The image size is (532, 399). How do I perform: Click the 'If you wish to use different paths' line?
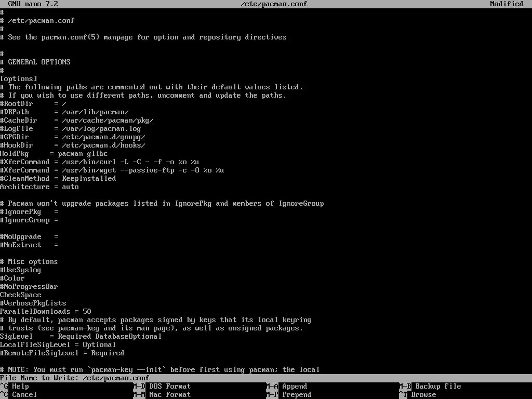(x=143, y=96)
